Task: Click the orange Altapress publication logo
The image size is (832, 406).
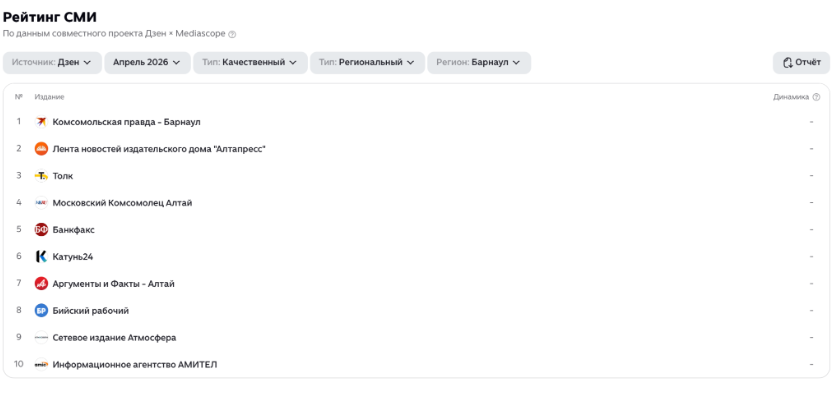Action: [x=41, y=149]
